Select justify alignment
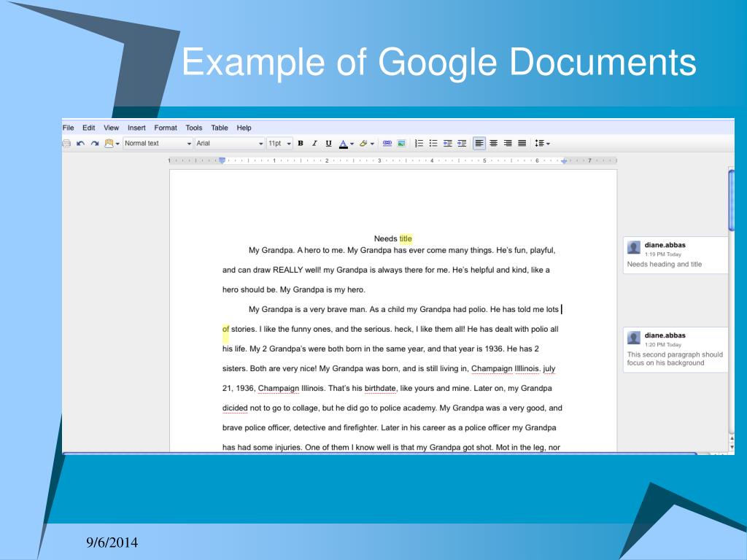 [x=522, y=144]
